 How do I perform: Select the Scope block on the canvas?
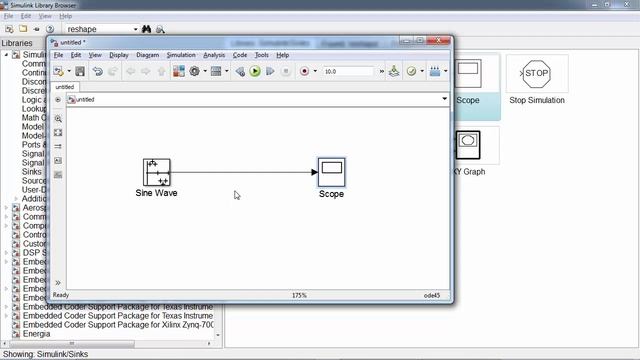[x=331, y=172]
